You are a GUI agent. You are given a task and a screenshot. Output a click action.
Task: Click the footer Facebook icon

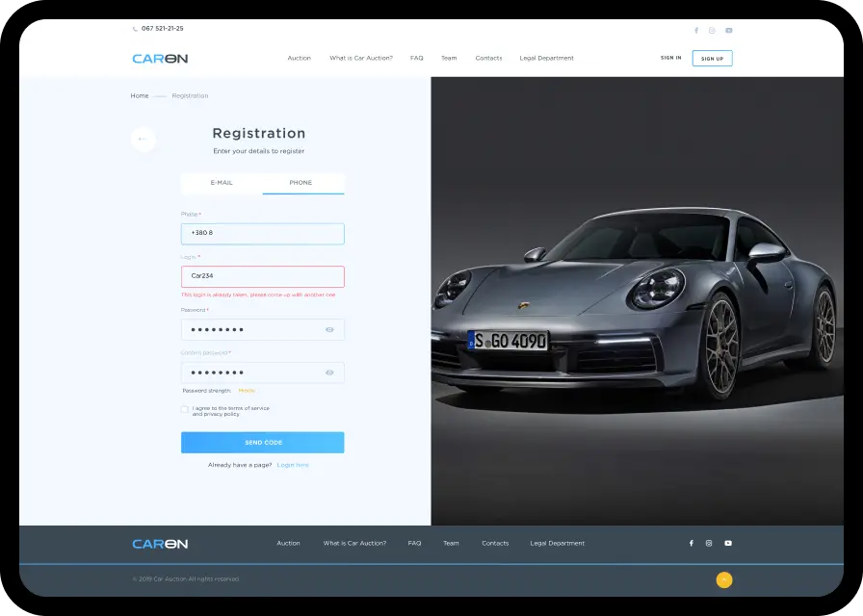point(692,544)
